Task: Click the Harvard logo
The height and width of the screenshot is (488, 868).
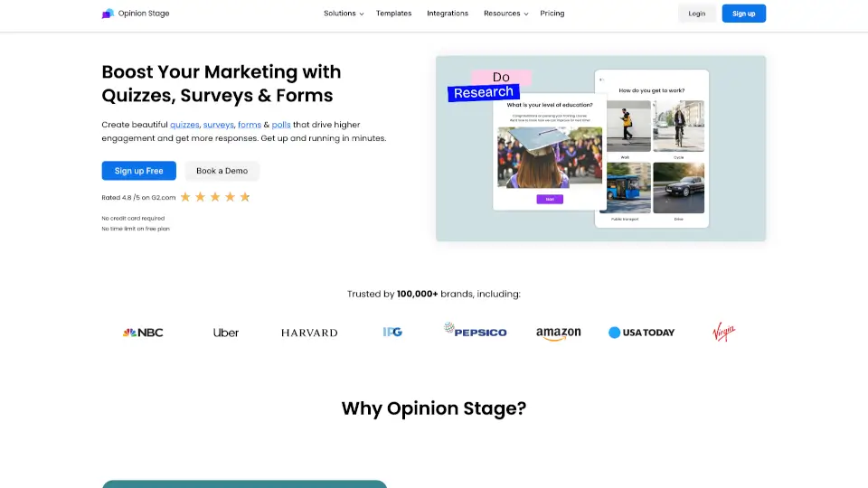Action: pos(309,333)
